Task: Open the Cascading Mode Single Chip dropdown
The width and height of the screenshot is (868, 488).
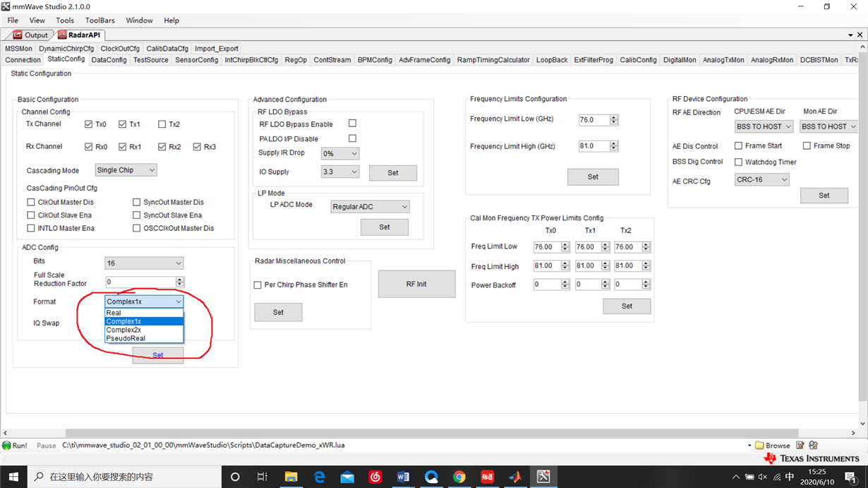Action: point(126,170)
